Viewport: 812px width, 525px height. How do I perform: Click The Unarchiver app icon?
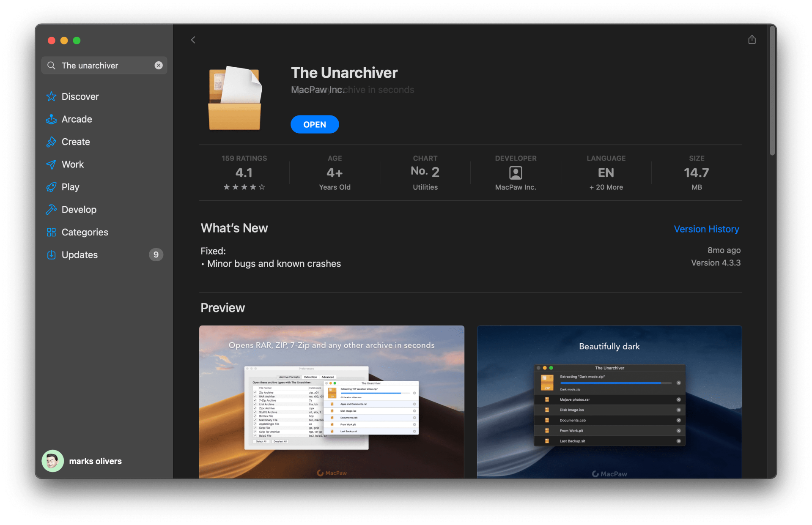235,98
